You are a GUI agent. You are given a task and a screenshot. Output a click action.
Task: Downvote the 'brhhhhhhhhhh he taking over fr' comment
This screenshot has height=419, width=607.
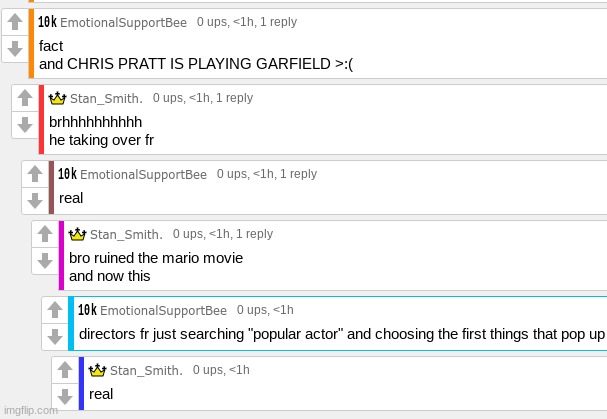pyautogui.click(x=25, y=125)
